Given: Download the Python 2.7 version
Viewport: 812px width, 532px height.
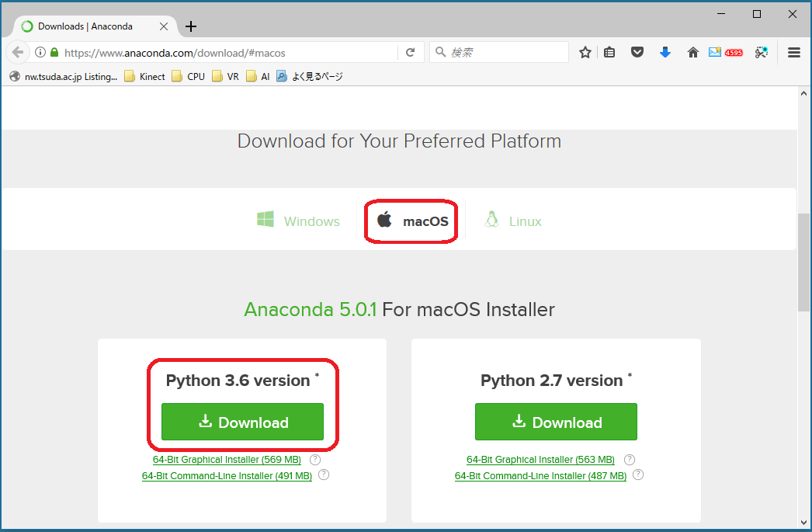Looking at the screenshot, I should [x=556, y=422].
